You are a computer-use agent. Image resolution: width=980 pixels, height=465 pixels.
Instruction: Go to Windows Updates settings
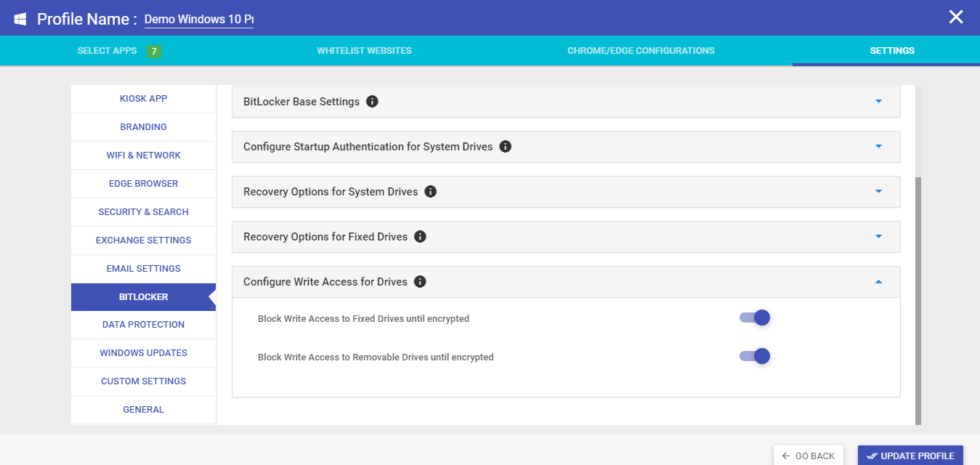144,353
